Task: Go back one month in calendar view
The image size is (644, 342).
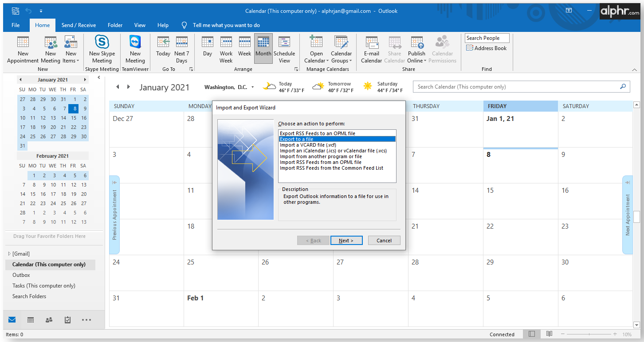Action: point(118,87)
